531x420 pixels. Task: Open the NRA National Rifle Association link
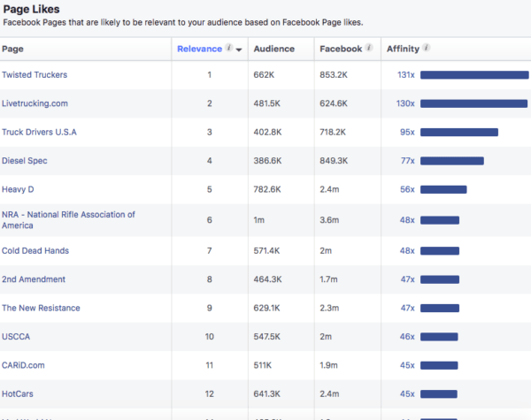(x=68, y=220)
